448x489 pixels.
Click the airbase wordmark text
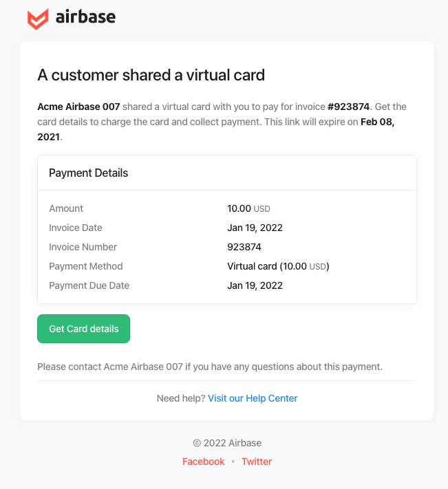(x=85, y=17)
